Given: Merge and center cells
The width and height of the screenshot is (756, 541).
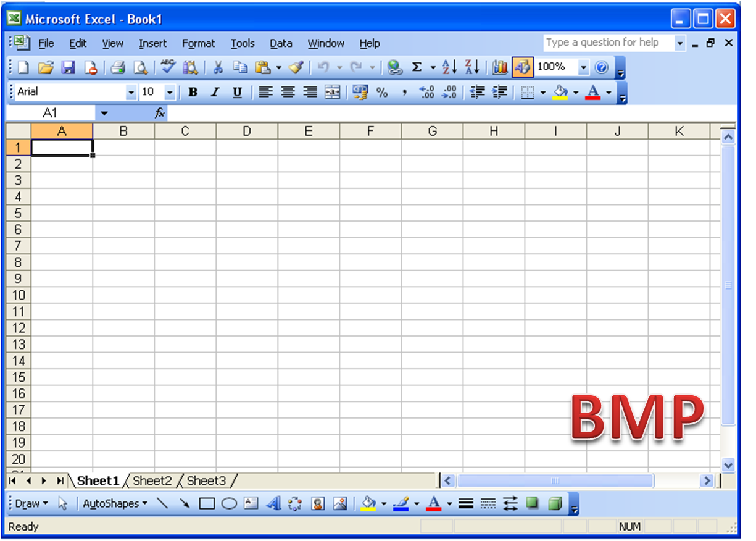Looking at the screenshot, I should pos(333,93).
